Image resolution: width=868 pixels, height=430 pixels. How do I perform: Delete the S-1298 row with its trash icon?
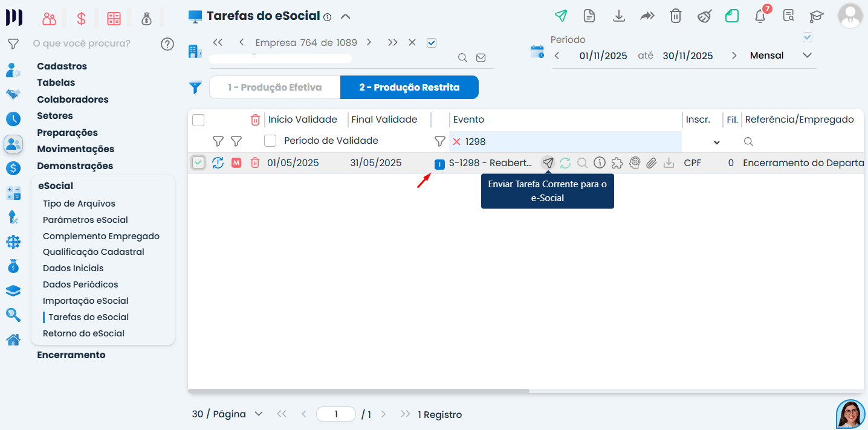click(255, 162)
